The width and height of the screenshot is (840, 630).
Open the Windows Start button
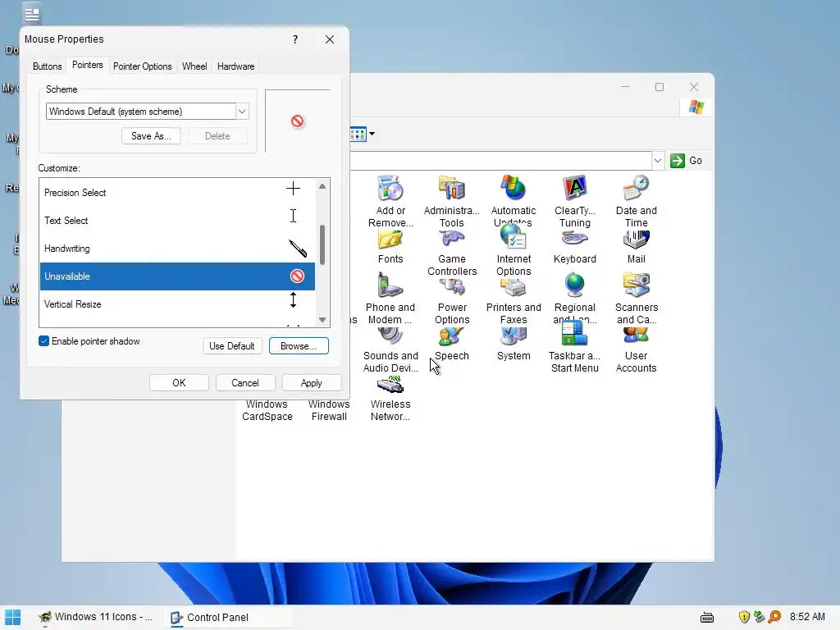coord(13,617)
